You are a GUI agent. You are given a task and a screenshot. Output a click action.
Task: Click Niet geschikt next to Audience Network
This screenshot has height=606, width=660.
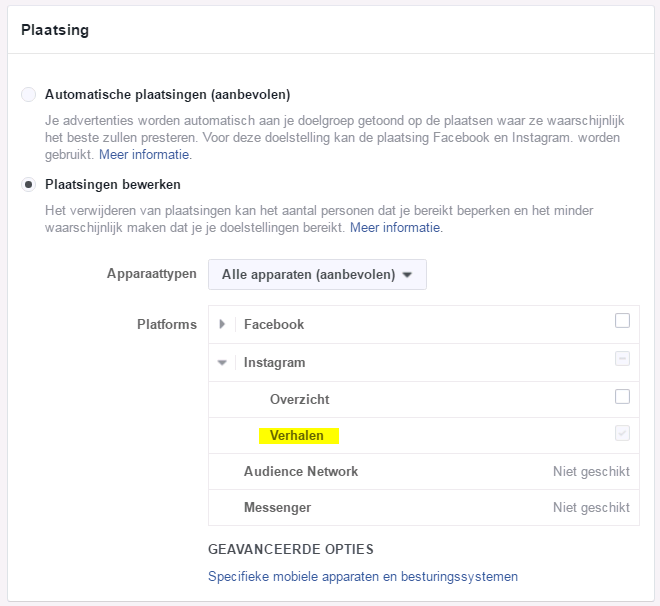(591, 471)
